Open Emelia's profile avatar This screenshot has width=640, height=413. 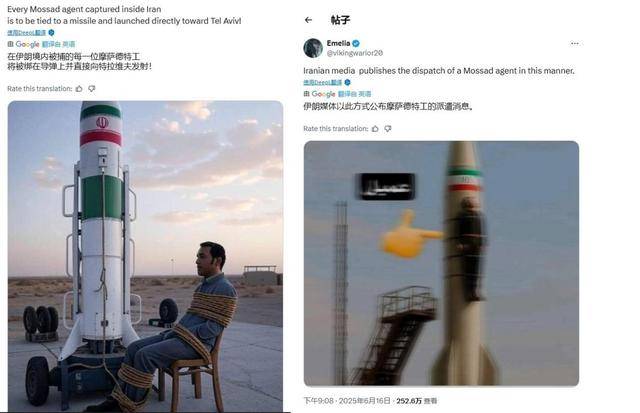pos(313,48)
